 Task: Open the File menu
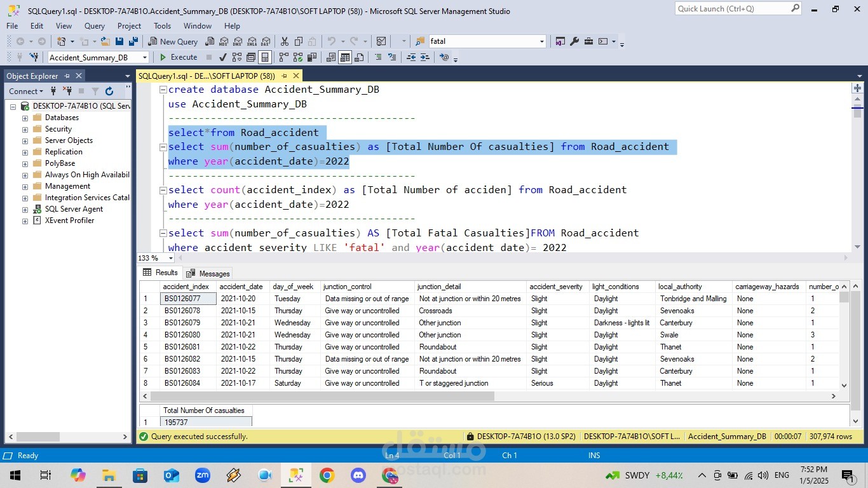click(x=12, y=26)
